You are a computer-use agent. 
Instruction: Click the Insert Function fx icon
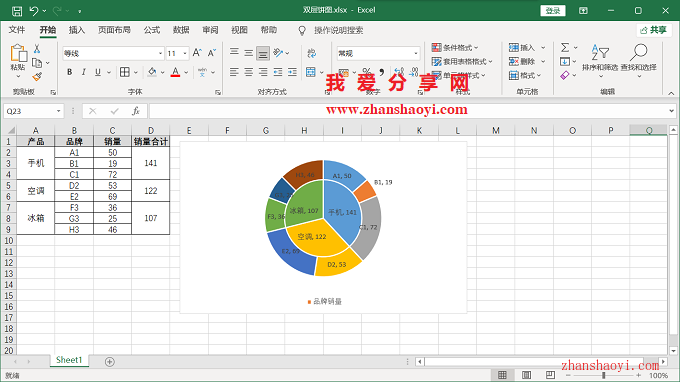click(136, 111)
